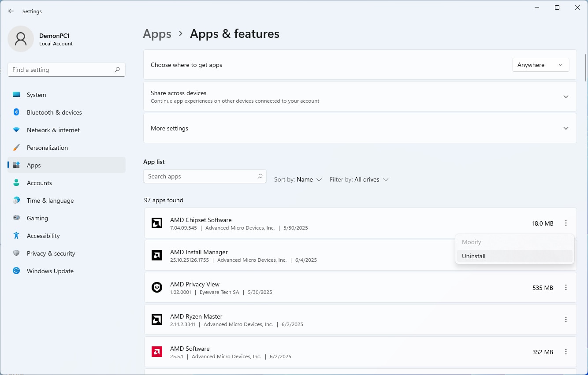Viewport: 588px width, 375px height.
Task: Click the AMD Chipset Software app icon
Action: tap(157, 223)
